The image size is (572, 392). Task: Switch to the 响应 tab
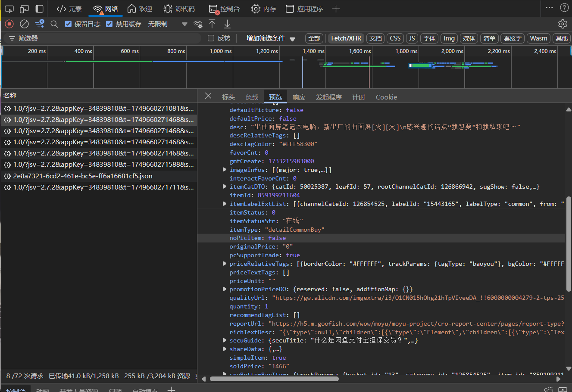[299, 97]
